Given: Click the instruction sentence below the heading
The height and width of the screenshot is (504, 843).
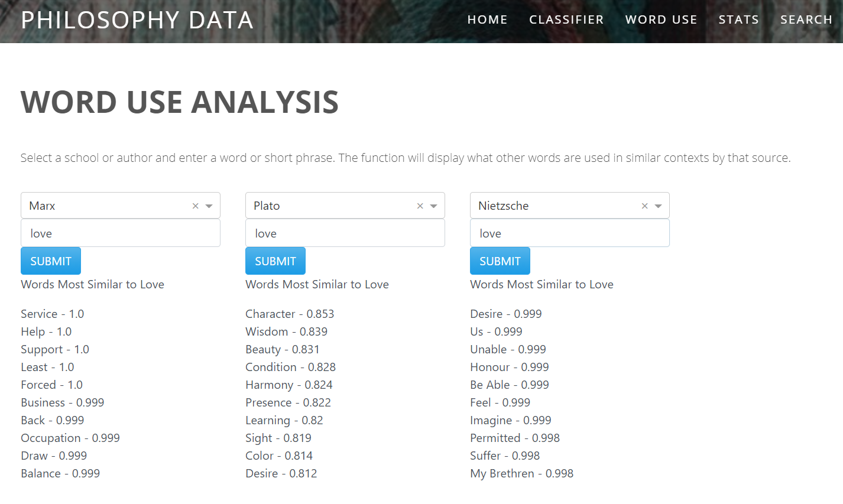Looking at the screenshot, I should [x=406, y=158].
